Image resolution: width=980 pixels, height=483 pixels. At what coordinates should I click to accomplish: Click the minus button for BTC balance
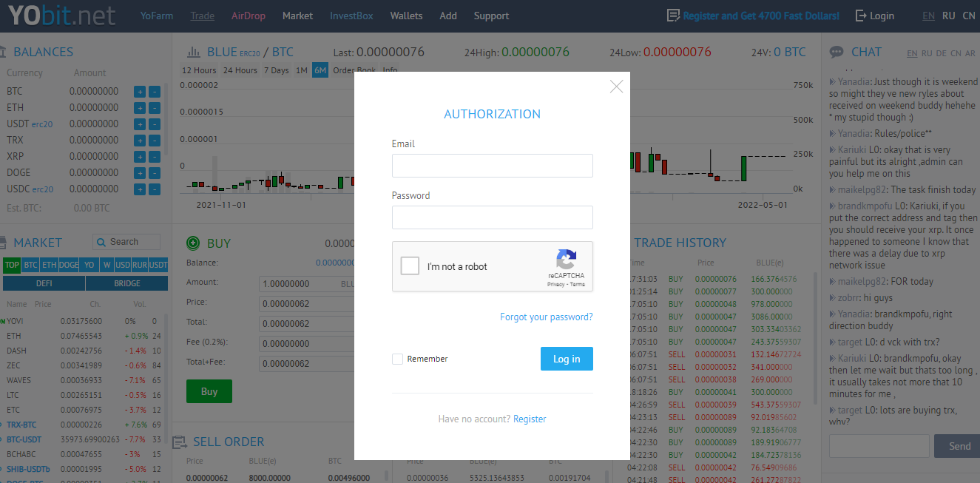coord(154,92)
